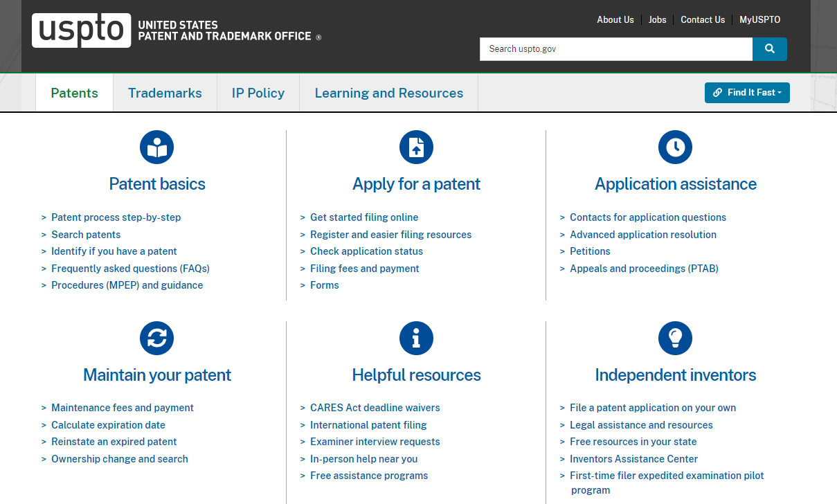Click Calculate expiration date

click(108, 425)
